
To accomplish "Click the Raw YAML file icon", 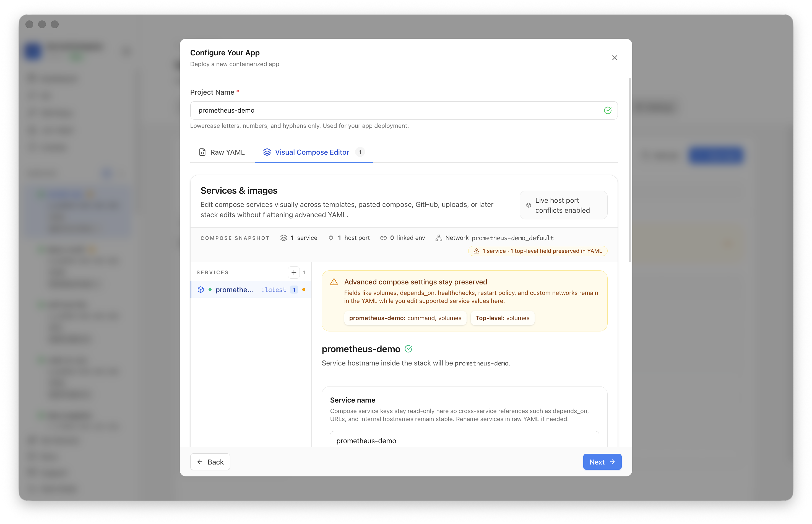I will pyautogui.click(x=202, y=152).
